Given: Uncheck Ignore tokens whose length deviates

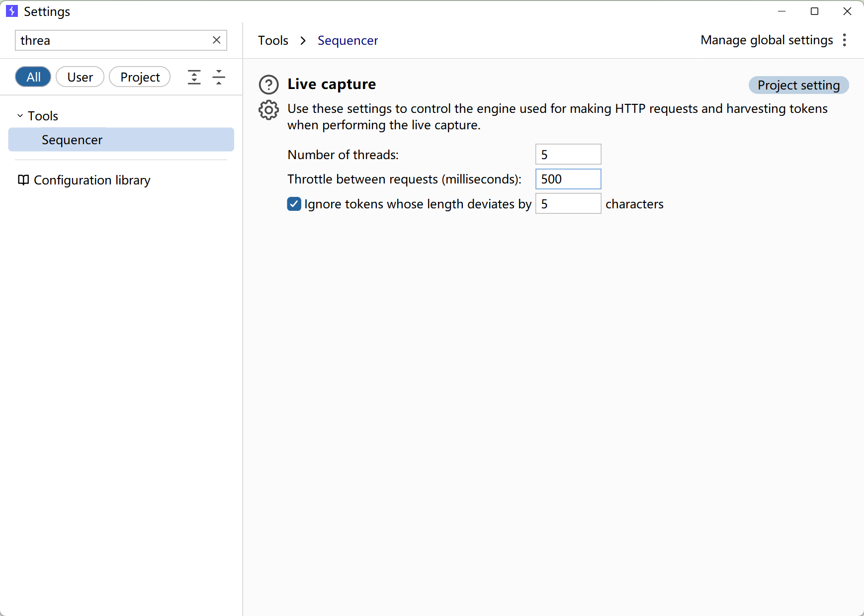Looking at the screenshot, I should coord(294,204).
